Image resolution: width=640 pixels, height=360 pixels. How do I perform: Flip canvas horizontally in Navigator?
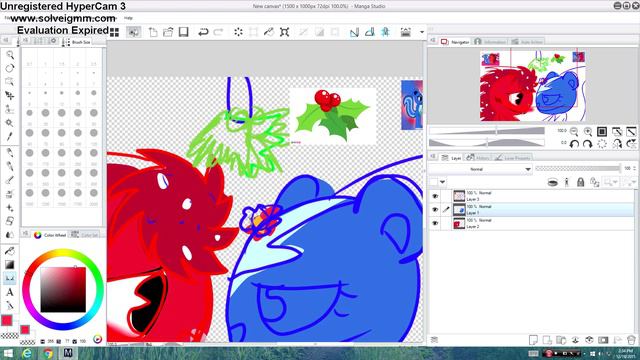pyautogui.click(x=617, y=144)
